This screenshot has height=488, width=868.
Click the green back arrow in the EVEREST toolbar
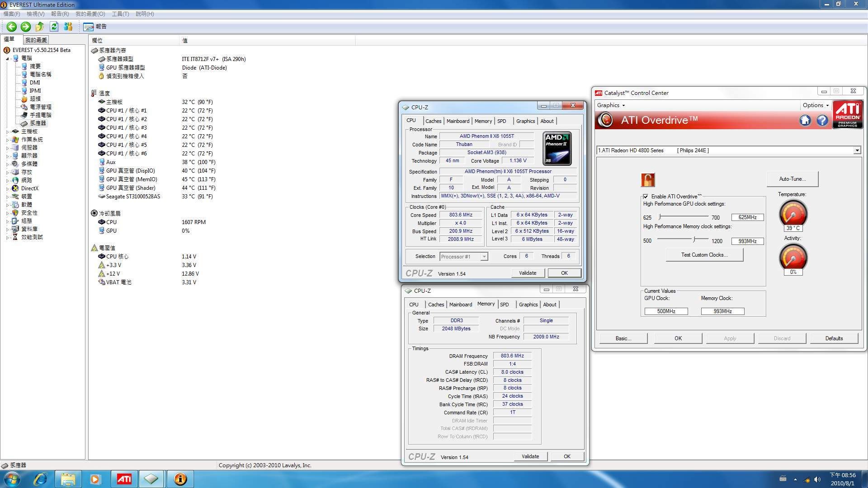click(12, 27)
